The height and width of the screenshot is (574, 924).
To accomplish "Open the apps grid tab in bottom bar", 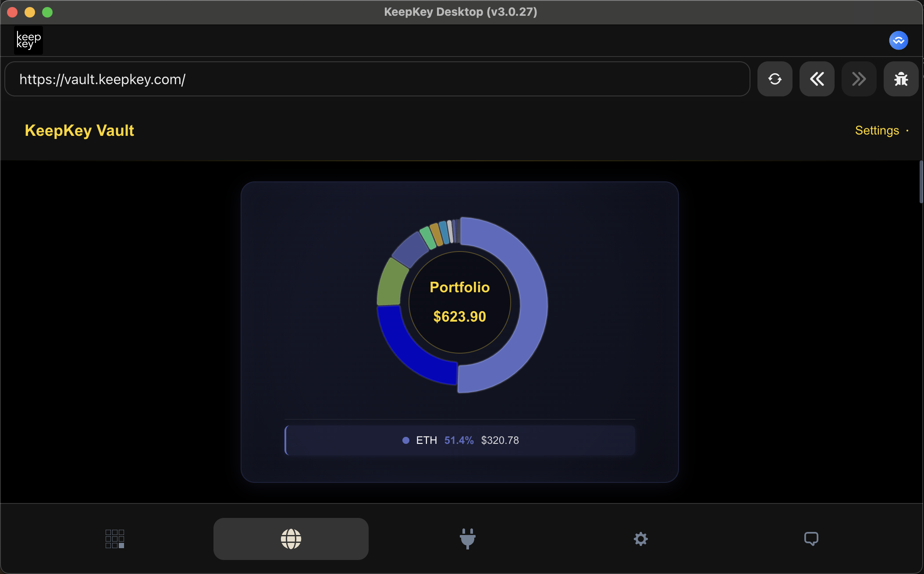I will pyautogui.click(x=115, y=539).
